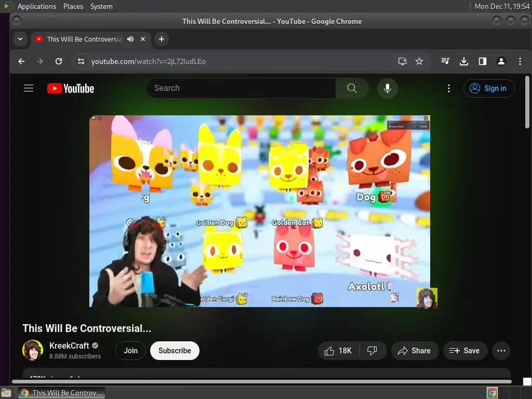Viewport: 532px width, 399px height.
Task: Open the Chrome three-dot menu
Action: pyautogui.click(x=520, y=61)
